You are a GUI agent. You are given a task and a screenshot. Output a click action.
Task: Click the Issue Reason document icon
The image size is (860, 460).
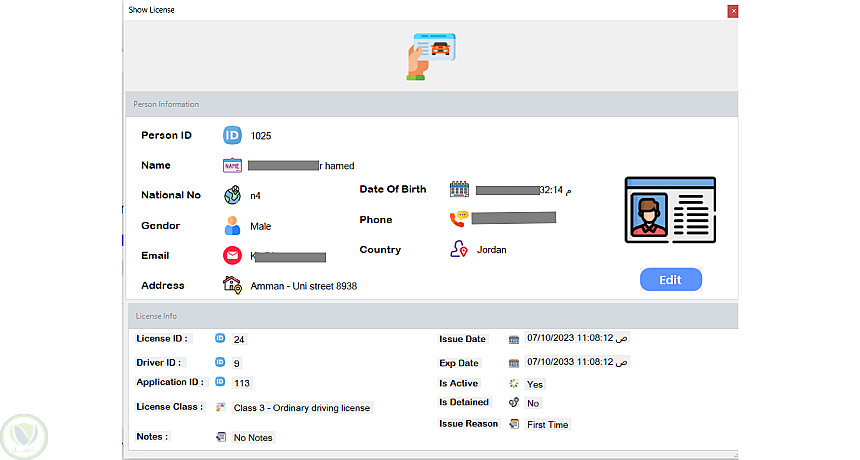coord(514,424)
